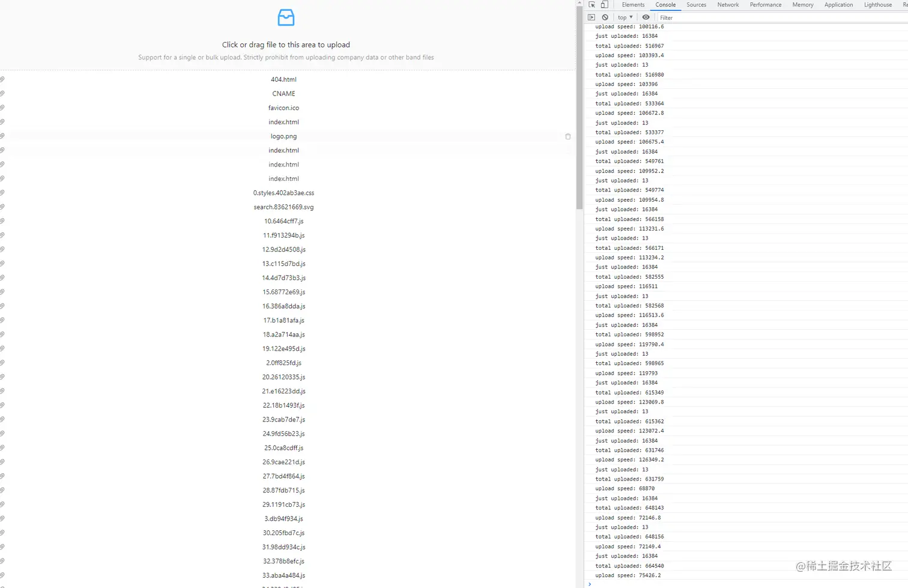Switch to the Elements tab
908x588 pixels.
(x=633, y=5)
